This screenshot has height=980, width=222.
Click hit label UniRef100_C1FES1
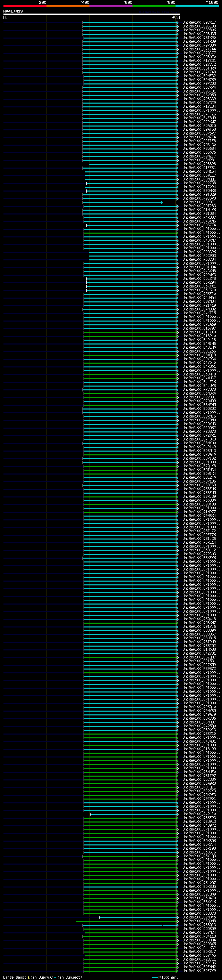[199, 168]
